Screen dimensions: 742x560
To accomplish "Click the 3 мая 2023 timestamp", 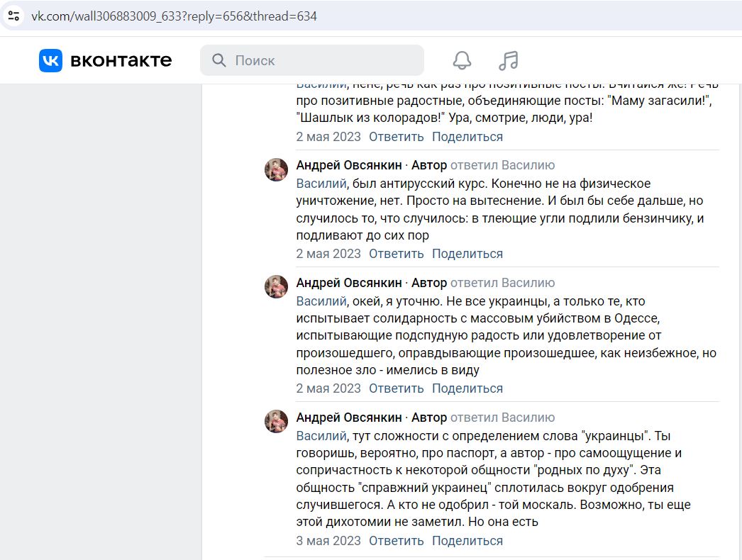I will [328, 541].
